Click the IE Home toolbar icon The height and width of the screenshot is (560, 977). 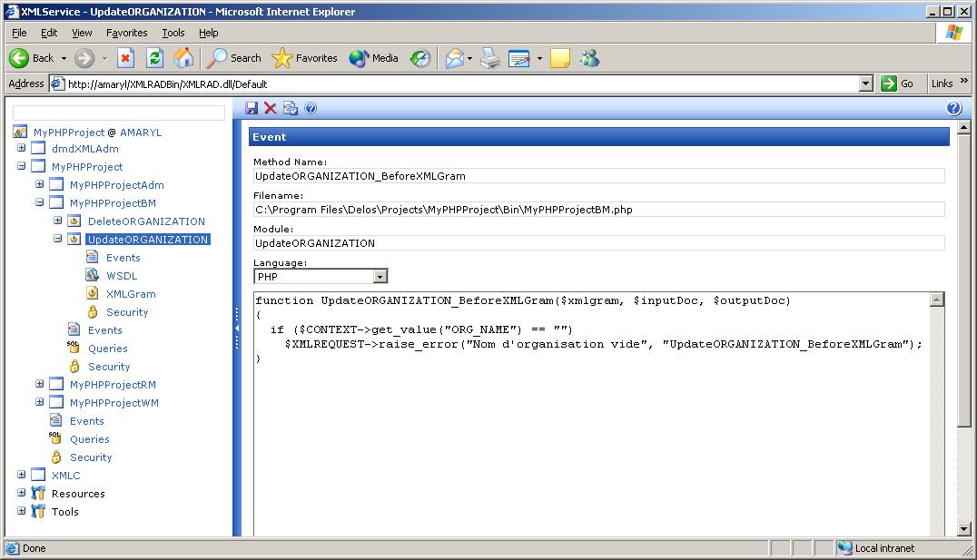coord(183,58)
